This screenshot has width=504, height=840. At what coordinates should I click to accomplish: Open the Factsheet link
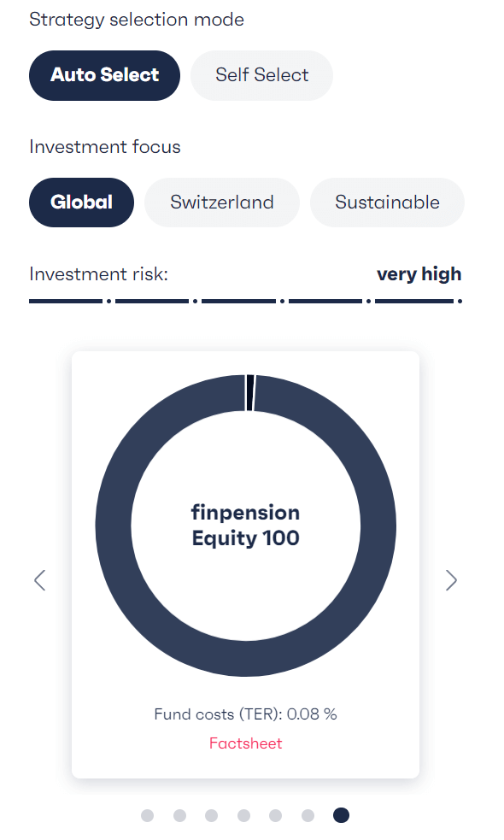point(245,743)
